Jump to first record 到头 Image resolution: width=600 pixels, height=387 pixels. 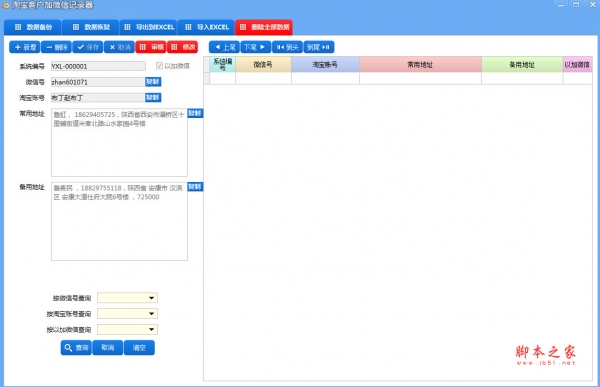tap(287, 47)
